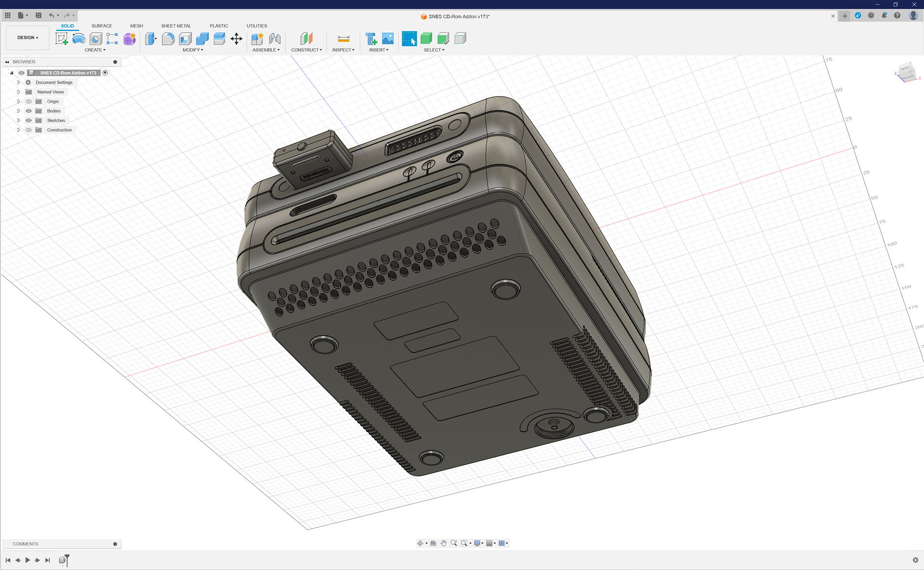The image size is (924, 570).
Task: Open the Insert Canvas image tool
Action: pos(388,39)
